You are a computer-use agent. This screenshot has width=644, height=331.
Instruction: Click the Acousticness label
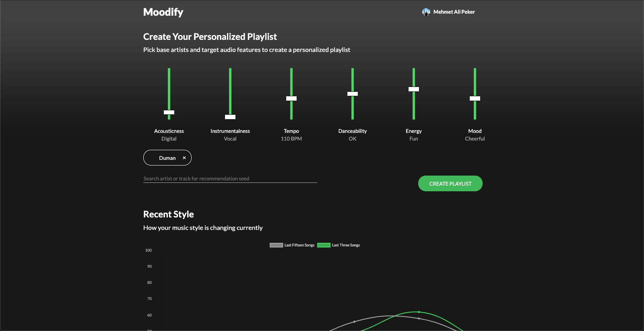point(169,131)
